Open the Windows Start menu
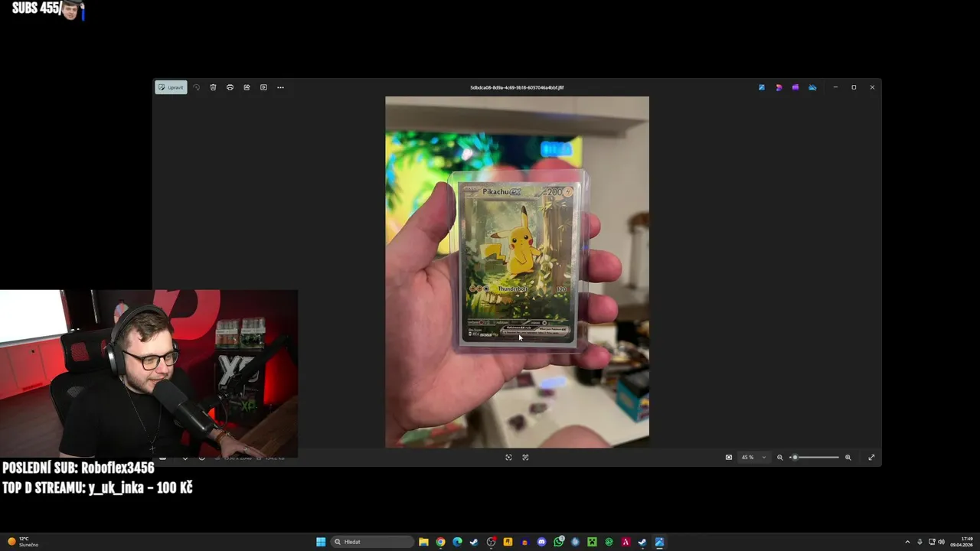The image size is (980, 551). (x=321, y=542)
